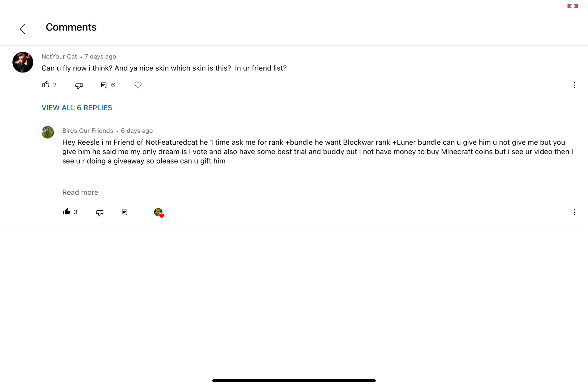588x386 pixels.
Task: Go back using the back arrow
Action: (23, 29)
